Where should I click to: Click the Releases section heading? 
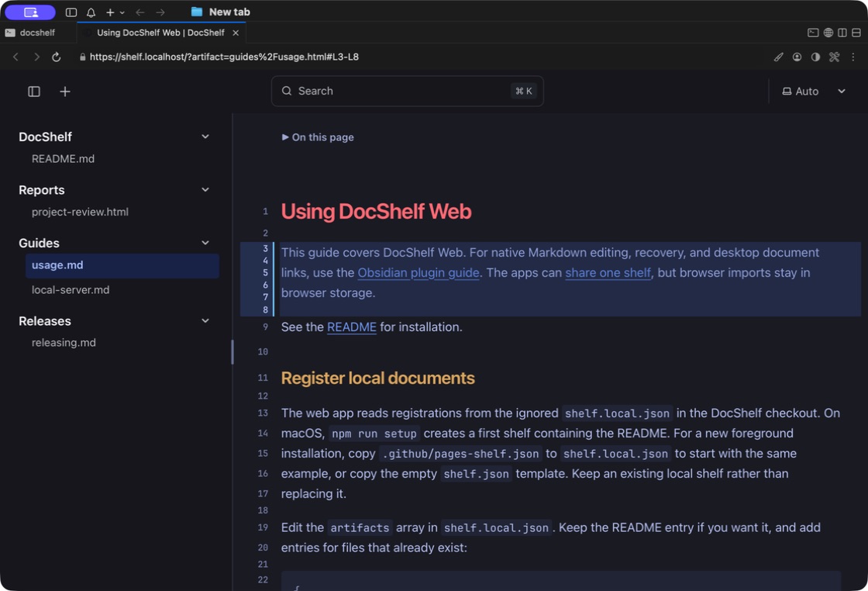(x=45, y=321)
